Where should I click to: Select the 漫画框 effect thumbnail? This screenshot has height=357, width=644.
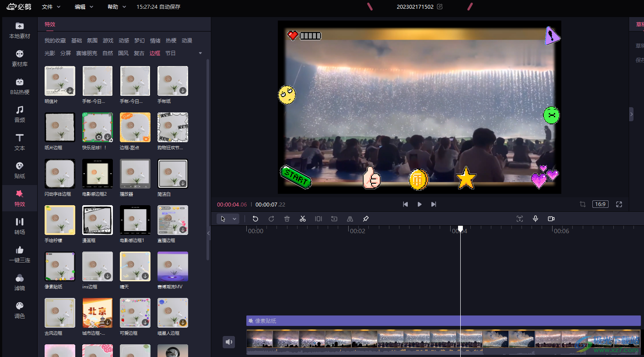pos(98,220)
